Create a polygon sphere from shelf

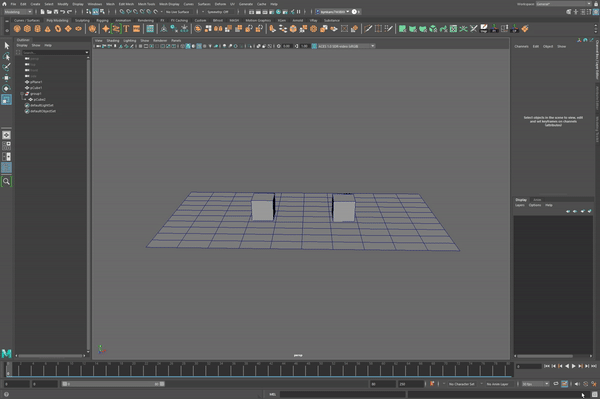point(17,29)
